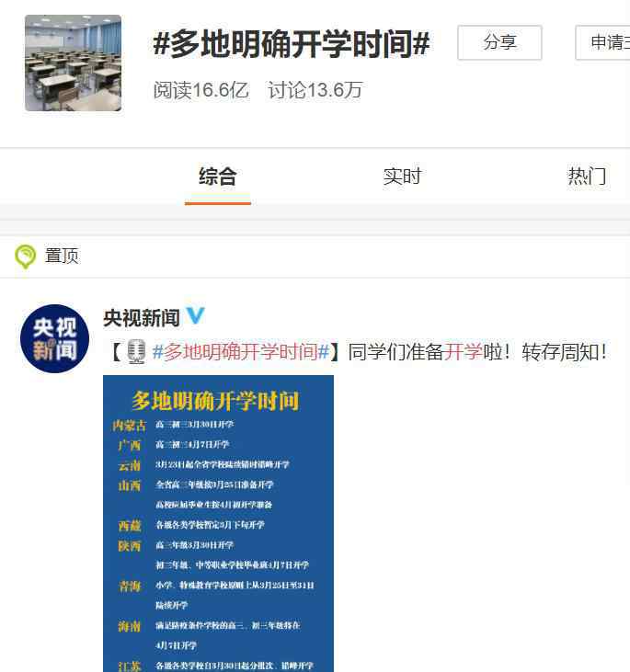Click the highlighted 开学 keyword in post
The height and width of the screenshot is (672, 630).
pyautogui.click(x=464, y=352)
